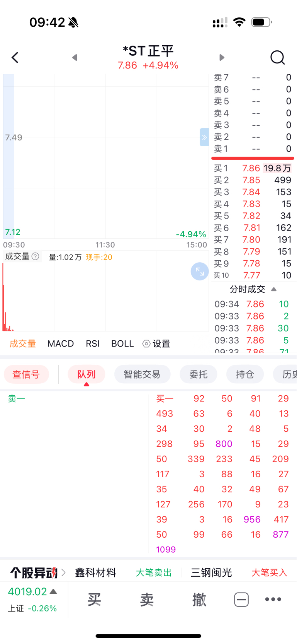Screen dimensions: 297x644
Task: Select 买5 price 7.82 row
Action: click(x=253, y=216)
